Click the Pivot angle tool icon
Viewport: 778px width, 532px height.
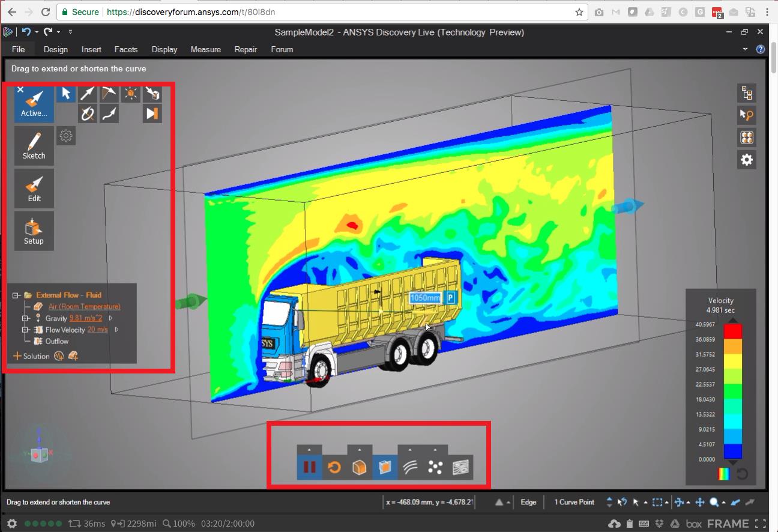click(x=109, y=94)
